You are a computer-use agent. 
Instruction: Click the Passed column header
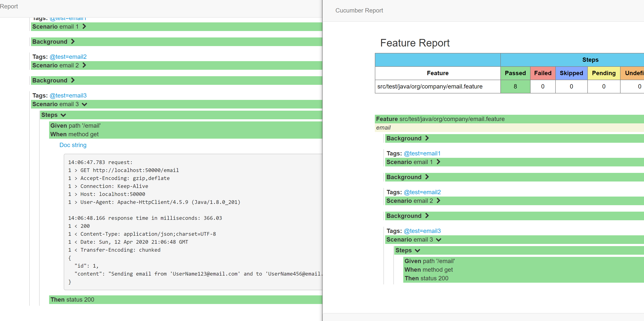click(515, 73)
